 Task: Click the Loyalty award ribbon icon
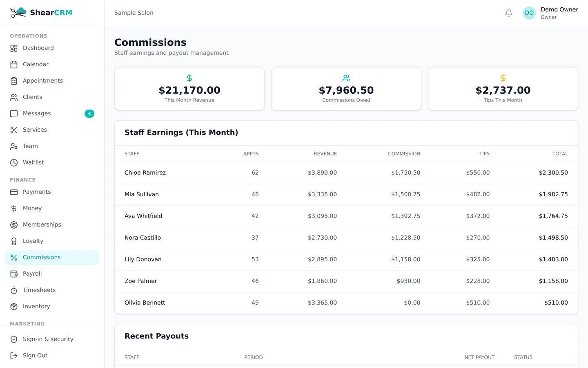(x=14, y=241)
